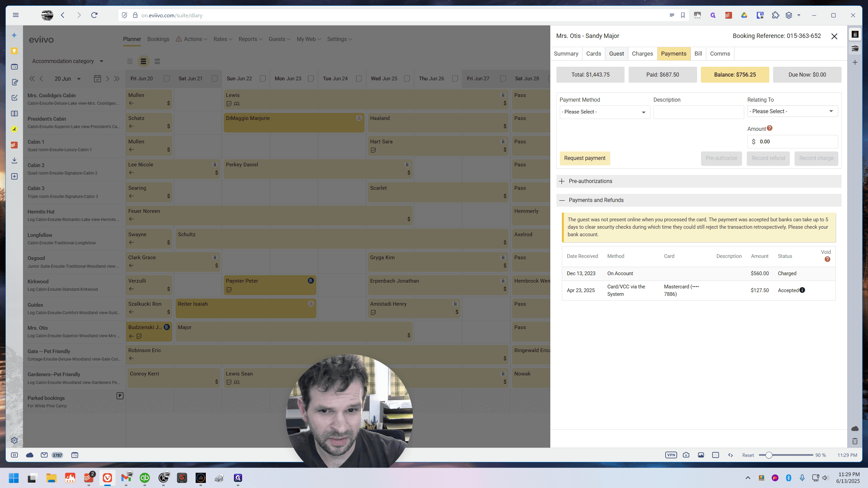Tick the Tue Jun 24 column checkbox
The width and height of the screenshot is (868, 488).
point(359,79)
